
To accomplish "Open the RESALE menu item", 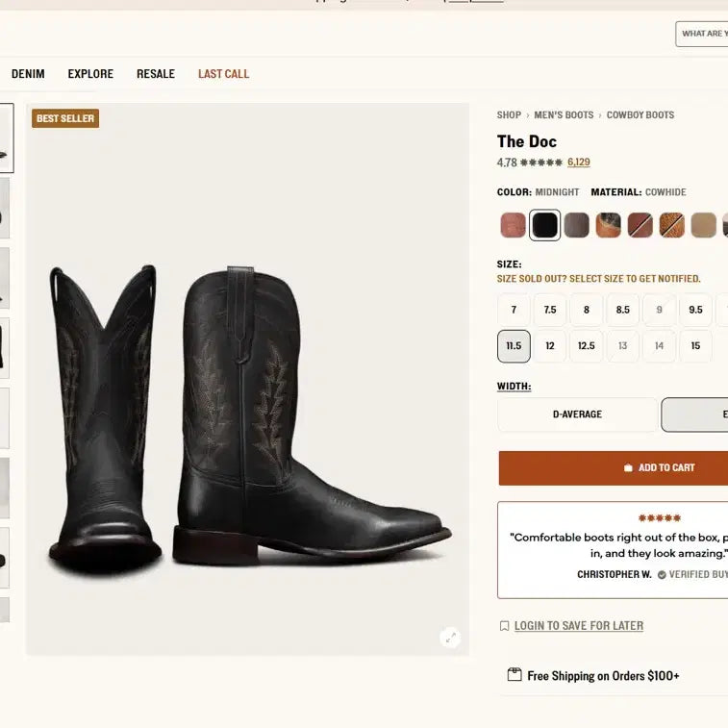I will coord(156,74).
